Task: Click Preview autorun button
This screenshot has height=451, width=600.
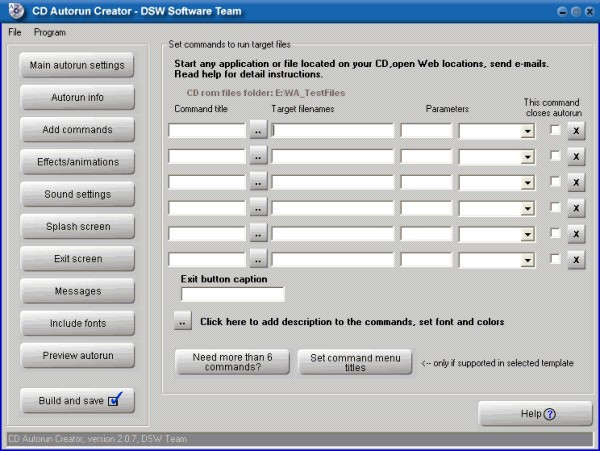Action: click(77, 355)
